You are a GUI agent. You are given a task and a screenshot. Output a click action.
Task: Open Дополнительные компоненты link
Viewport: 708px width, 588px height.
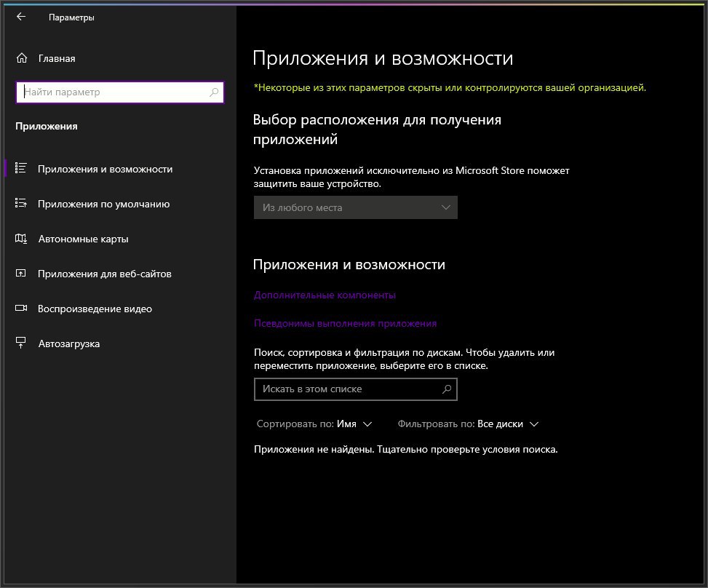click(x=325, y=295)
